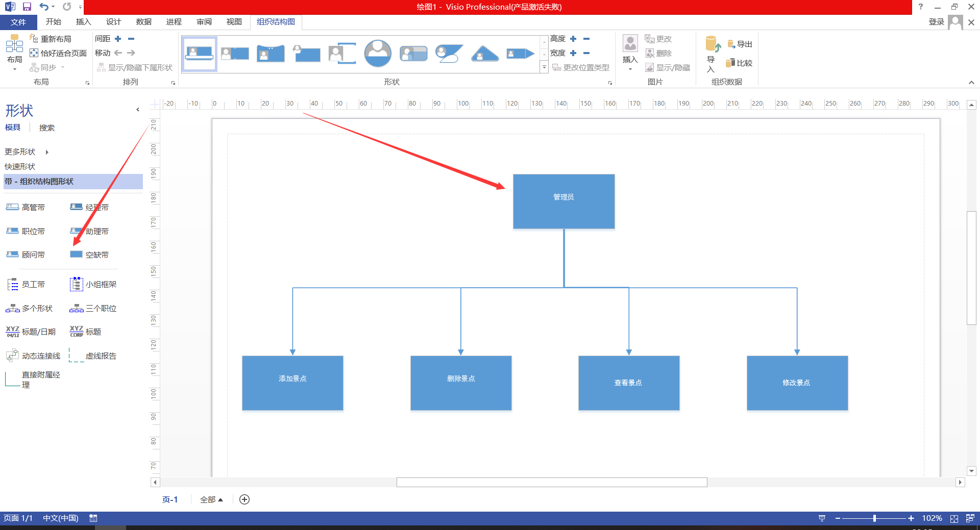Switch to the Home (开始) tab
Viewport: 980px width, 530px height.
click(x=53, y=21)
